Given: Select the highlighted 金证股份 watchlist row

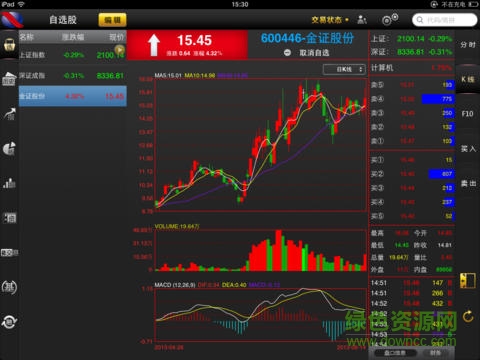Looking at the screenshot, I should point(73,96).
